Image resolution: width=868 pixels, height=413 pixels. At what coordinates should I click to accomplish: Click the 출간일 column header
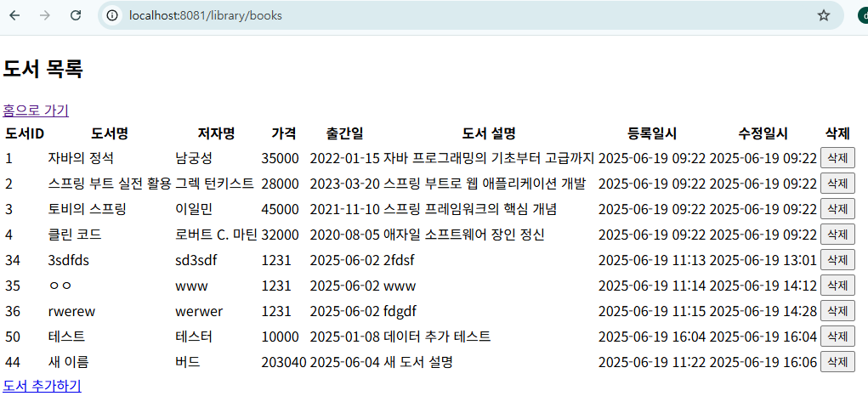coord(345,133)
